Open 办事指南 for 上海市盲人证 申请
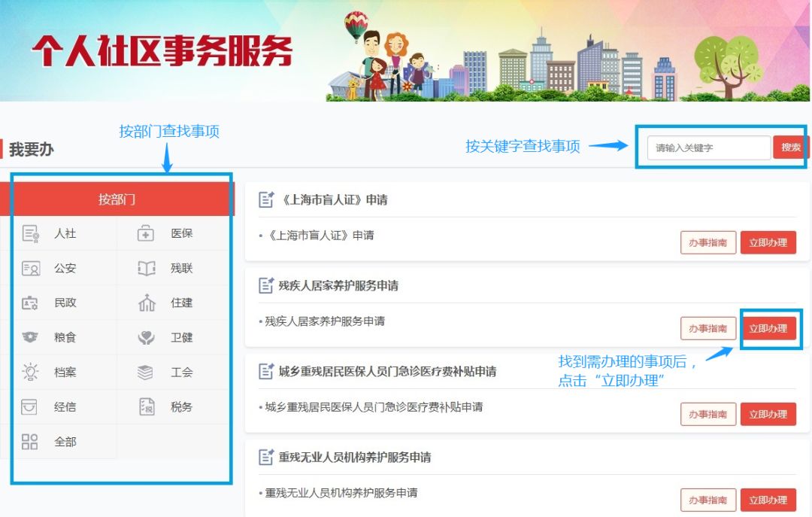The width and height of the screenshot is (812, 517). [708, 242]
